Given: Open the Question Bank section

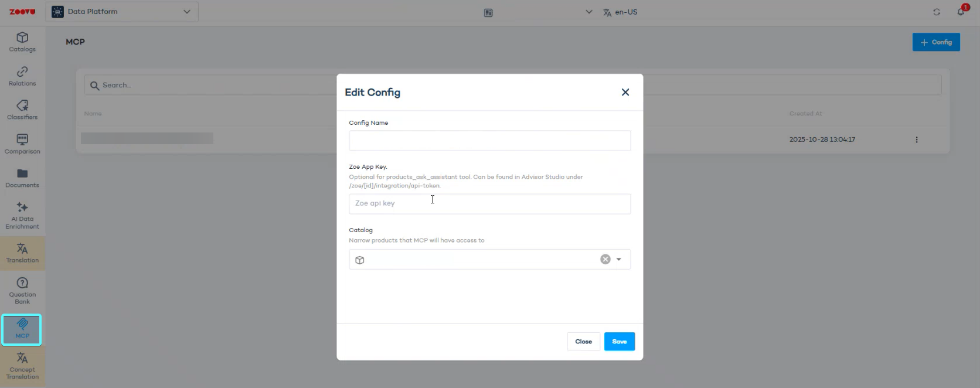Looking at the screenshot, I should coord(22,291).
